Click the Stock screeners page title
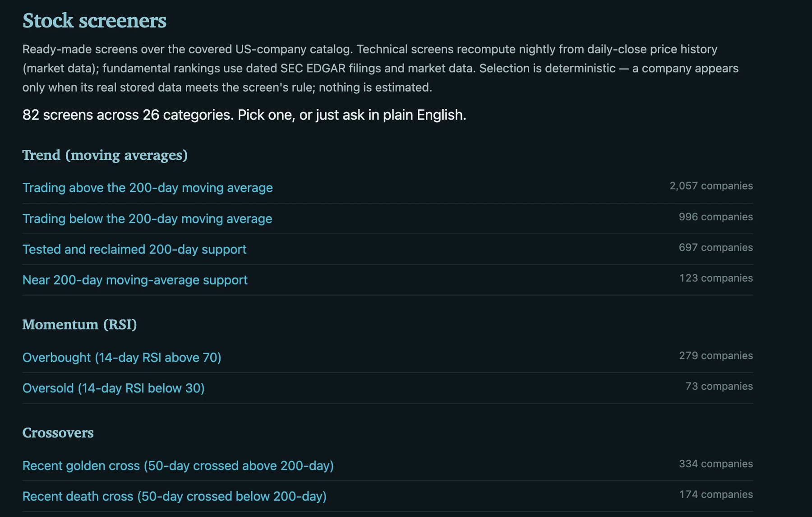 coord(95,21)
